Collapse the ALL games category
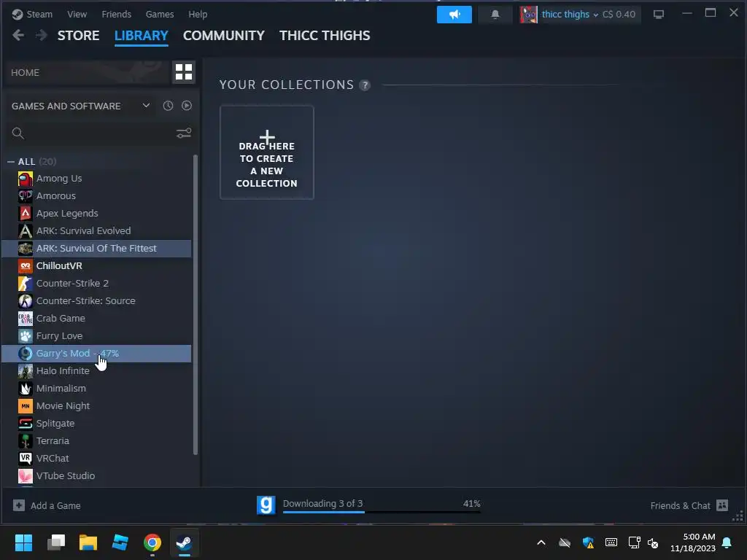 point(11,162)
